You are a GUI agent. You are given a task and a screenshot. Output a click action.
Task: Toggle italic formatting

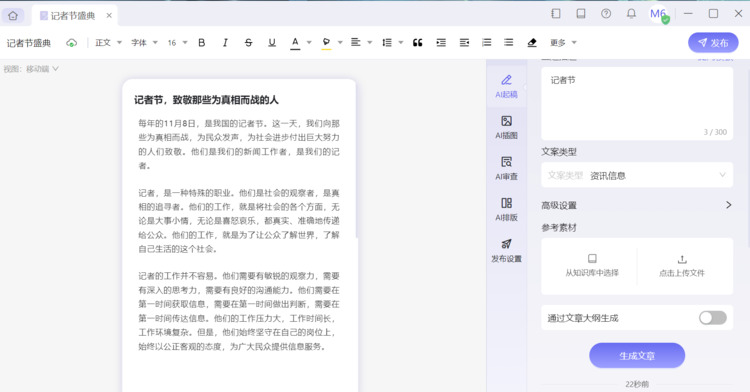click(x=225, y=43)
